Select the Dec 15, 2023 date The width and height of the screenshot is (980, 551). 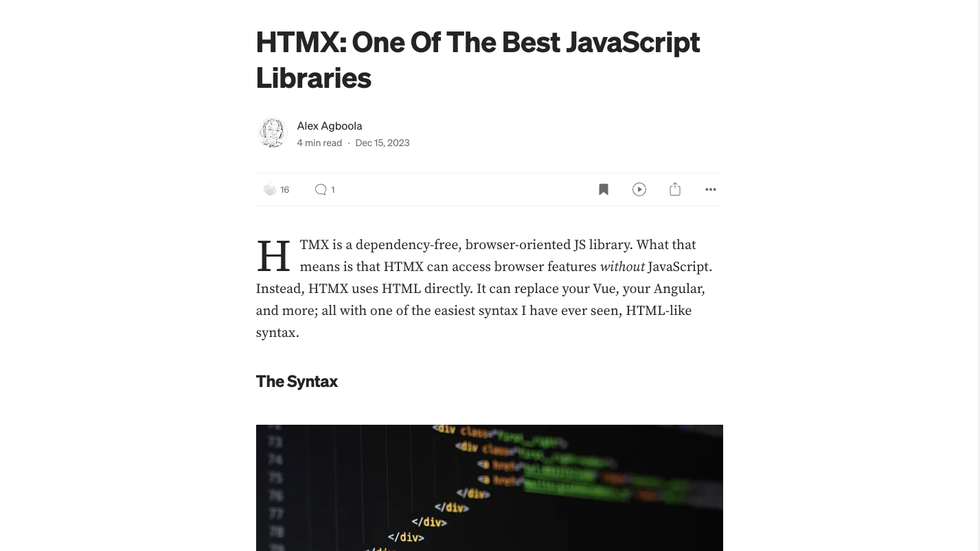382,143
